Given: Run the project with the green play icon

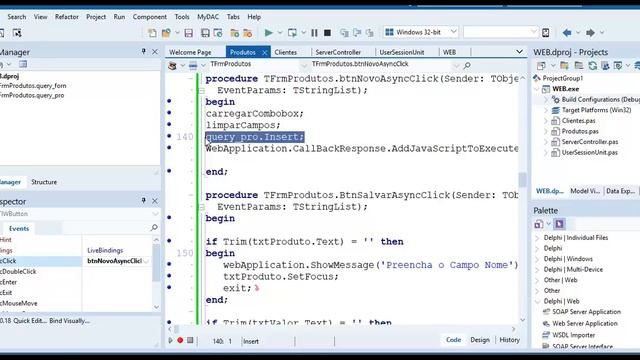Looking at the screenshot, I should [x=269, y=33].
